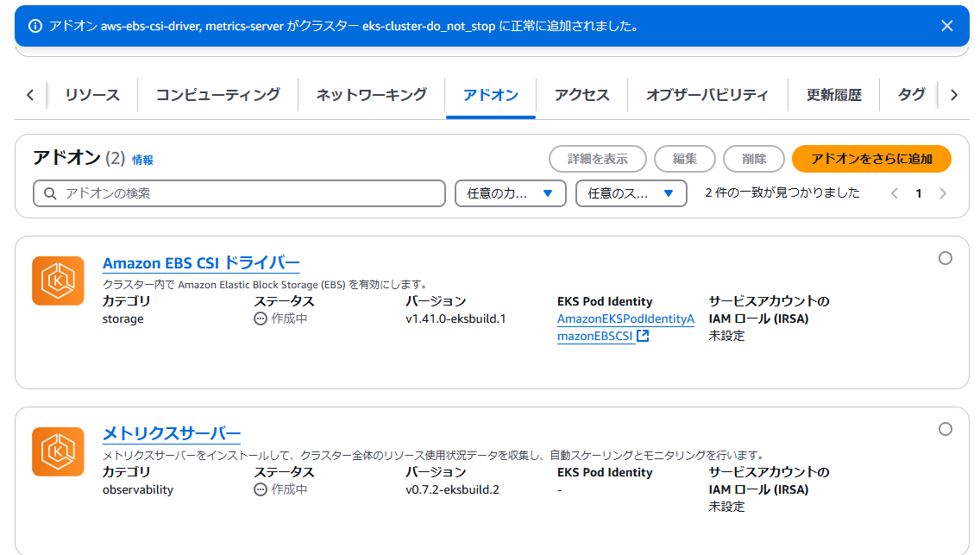The image size is (980, 555).
Task: Select page 1 in pagination
Action: click(918, 193)
